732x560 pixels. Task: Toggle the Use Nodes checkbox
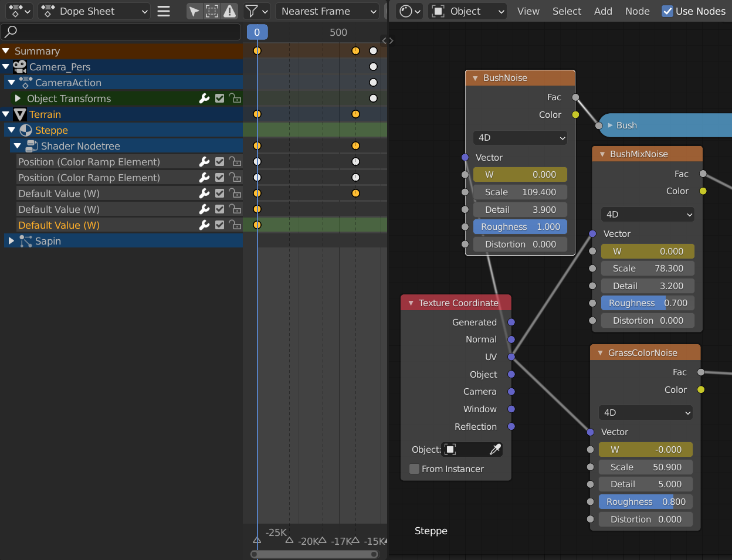[667, 11]
